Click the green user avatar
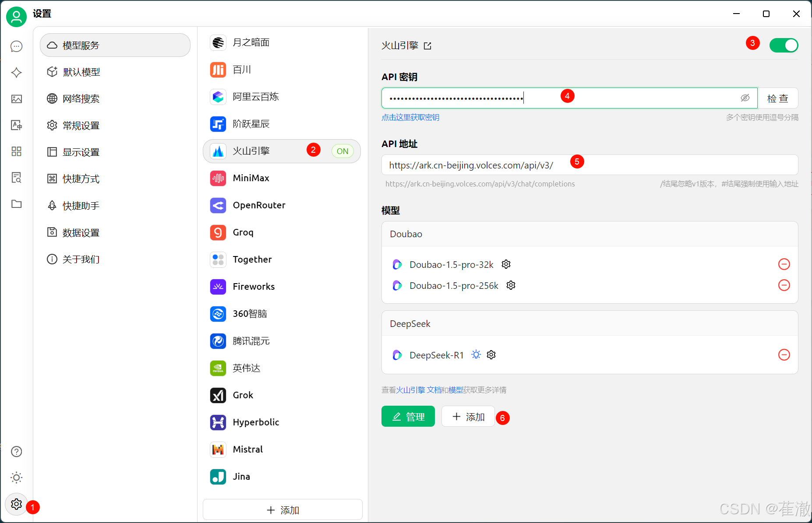The image size is (812, 523). (x=17, y=17)
